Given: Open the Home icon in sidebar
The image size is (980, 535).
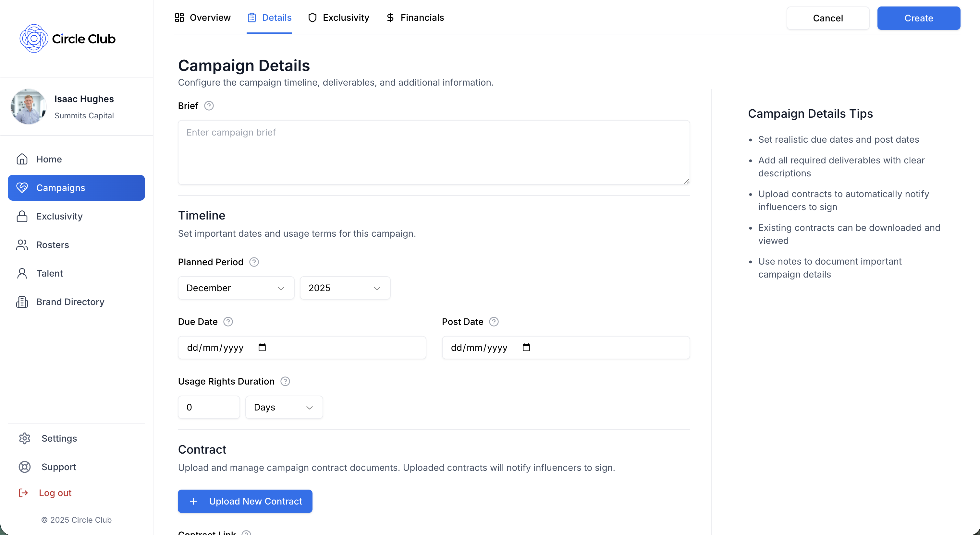Looking at the screenshot, I should pyautogui.click(x=22, y=159).
